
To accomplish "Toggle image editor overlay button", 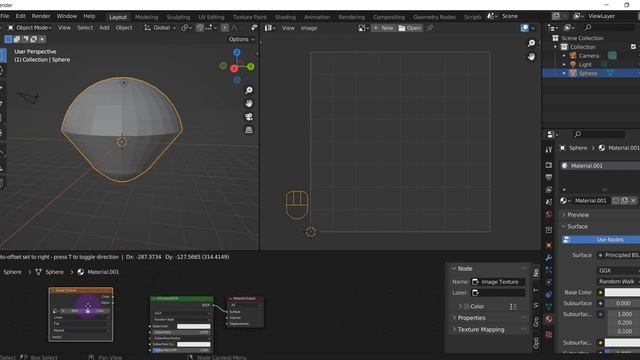I will pos(524,28).
